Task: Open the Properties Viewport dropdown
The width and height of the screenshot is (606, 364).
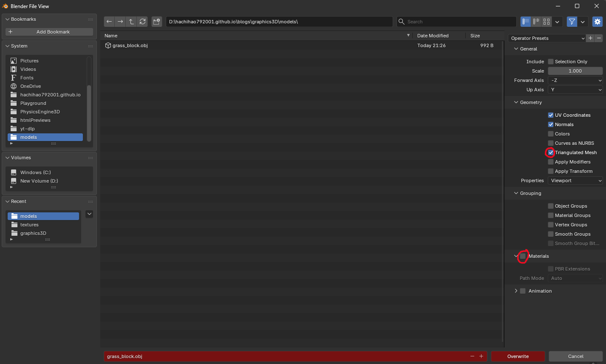Action: tap(575, 181)
